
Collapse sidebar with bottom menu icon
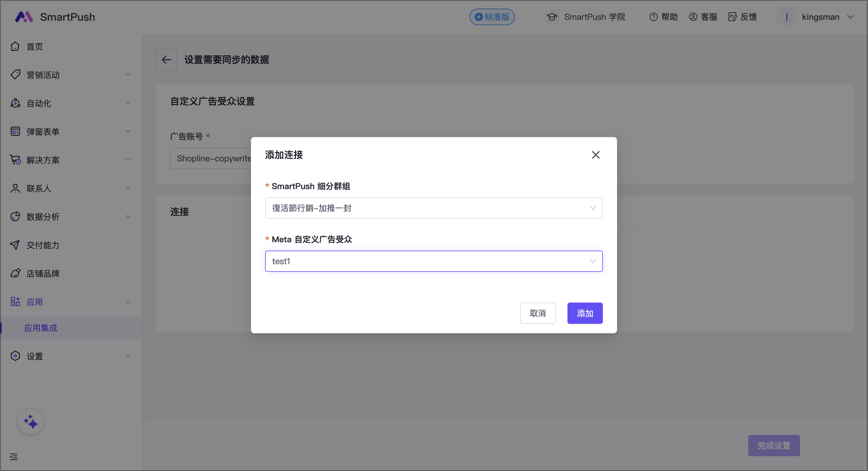(x=14, y=457)
